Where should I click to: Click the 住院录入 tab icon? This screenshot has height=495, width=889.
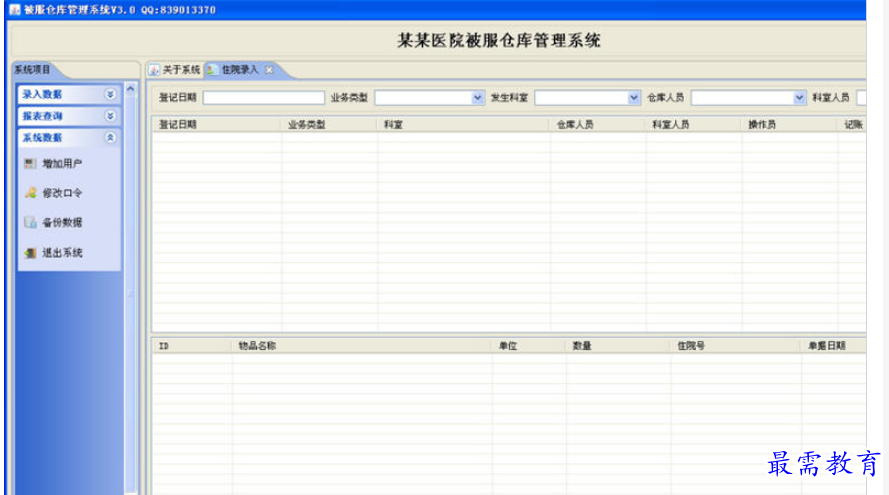click(211, 70)
